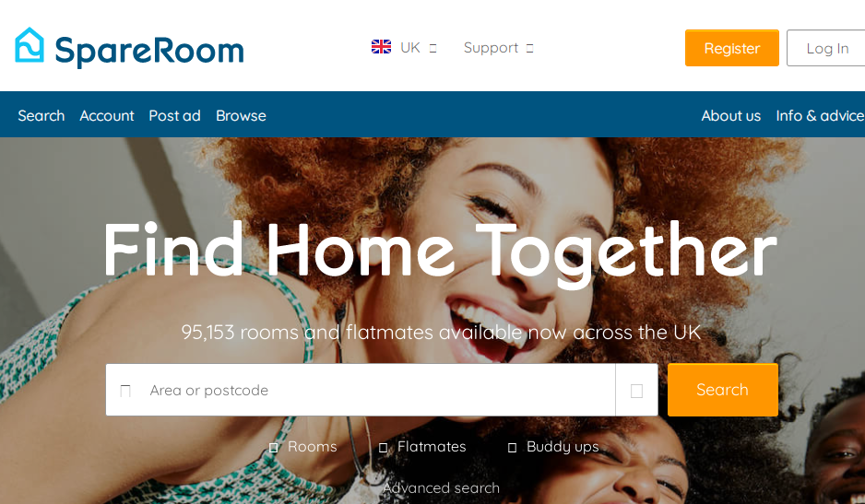Image resolution: width=865 pixels, height=504 pixels.
Task: Pick the Buddy ups search option
Action: tap(563, 447)
